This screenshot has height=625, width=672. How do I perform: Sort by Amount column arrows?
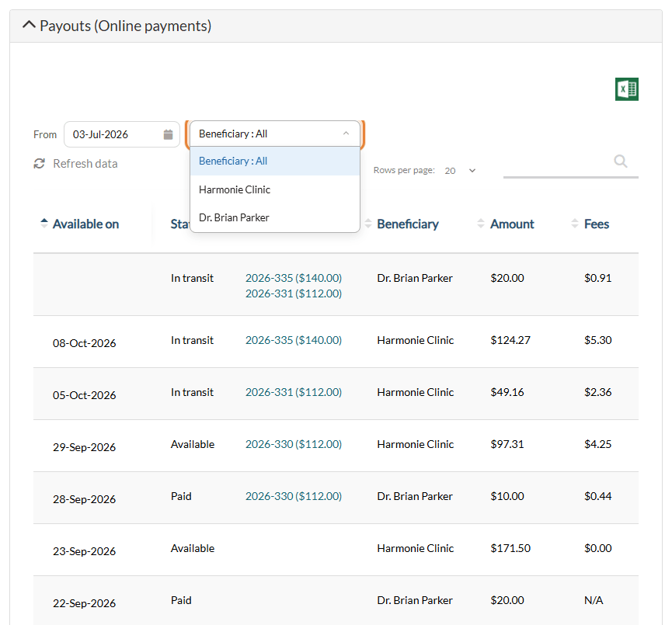coord(481,223)
